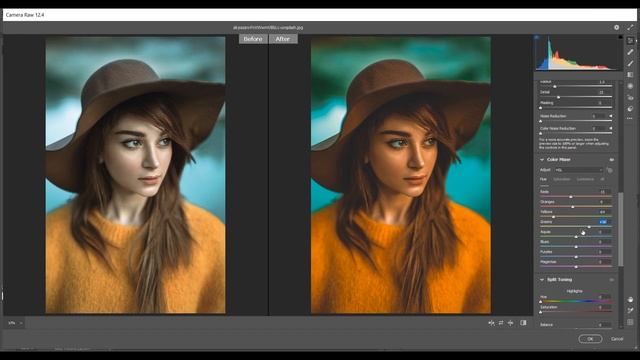Open the more image settings ellipsis
Image resolution: width=640 pixels, height=360 pixels.
630,118
